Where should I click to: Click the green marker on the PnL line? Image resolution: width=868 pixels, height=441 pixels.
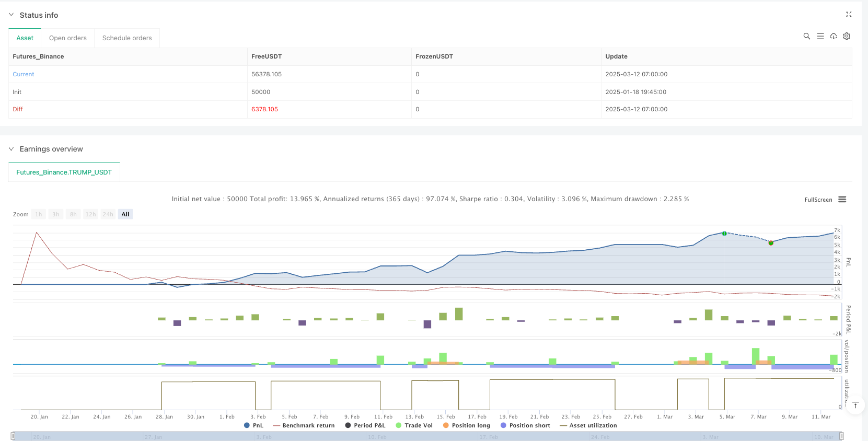coord(724,234)
